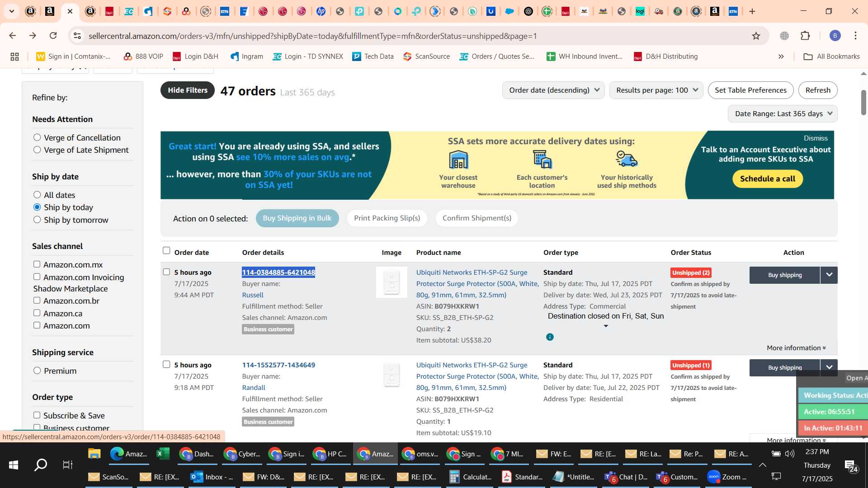Click page vertical scrollbar thumb
Viewport: 868px width, 488px height.
click(x=863, y=103)
